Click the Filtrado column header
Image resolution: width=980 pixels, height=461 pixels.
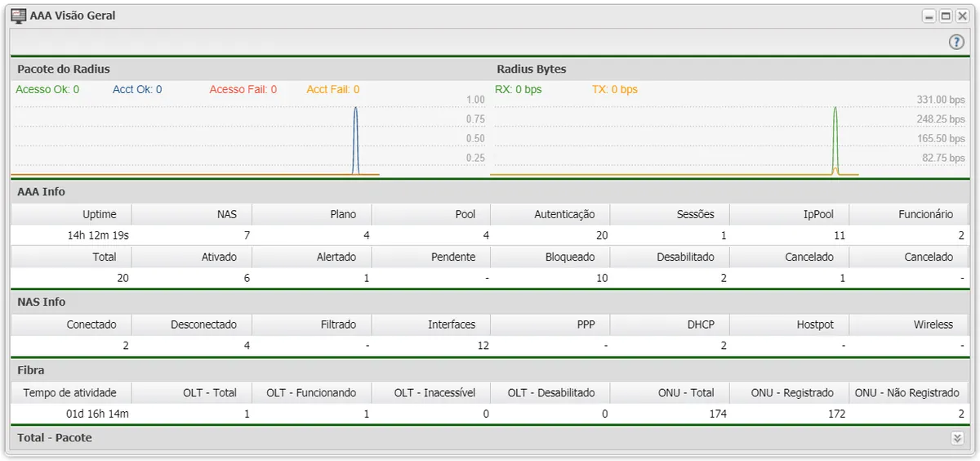tap(311, 324)
